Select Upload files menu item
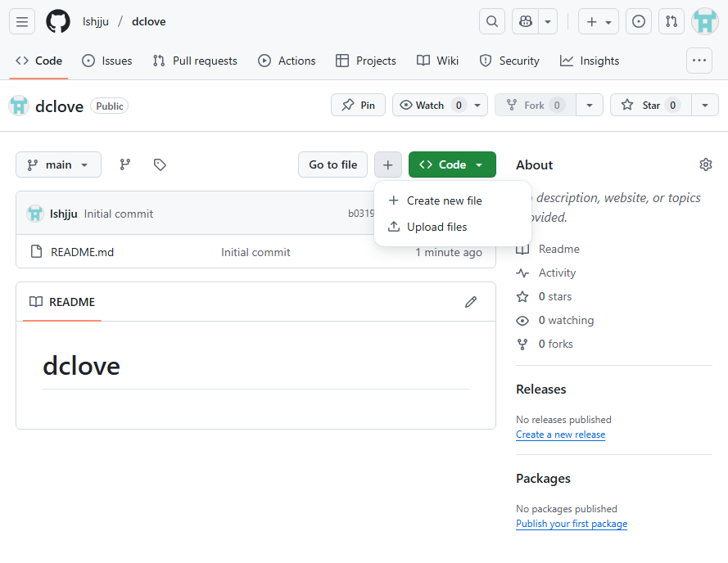This screenshot has height=563, width=728. [452, 227]
